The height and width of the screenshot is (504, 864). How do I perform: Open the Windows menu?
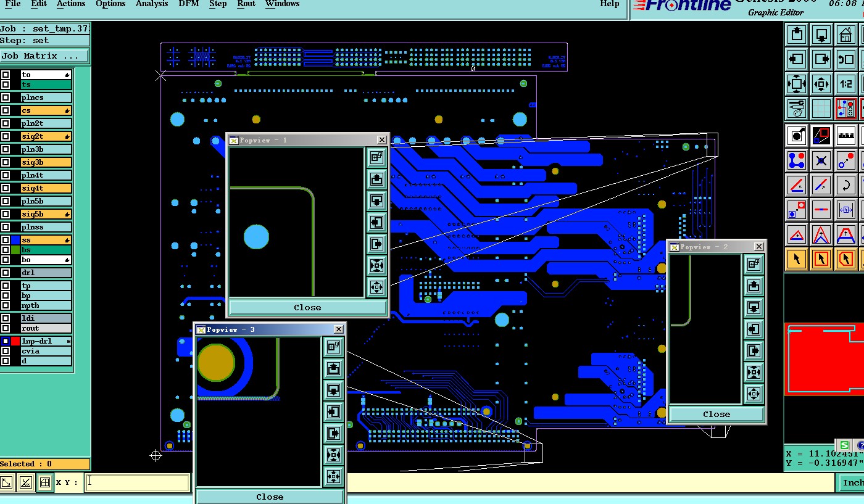pos(283,4)
